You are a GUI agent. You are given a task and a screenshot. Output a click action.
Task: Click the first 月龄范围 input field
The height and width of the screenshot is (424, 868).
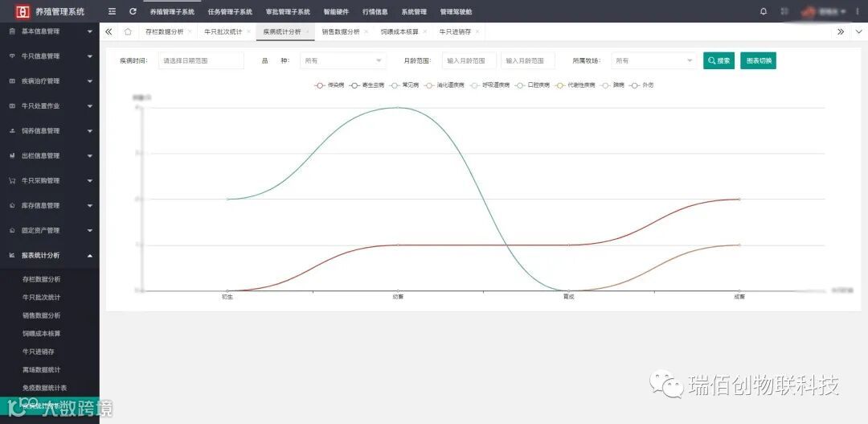(469, 60)
